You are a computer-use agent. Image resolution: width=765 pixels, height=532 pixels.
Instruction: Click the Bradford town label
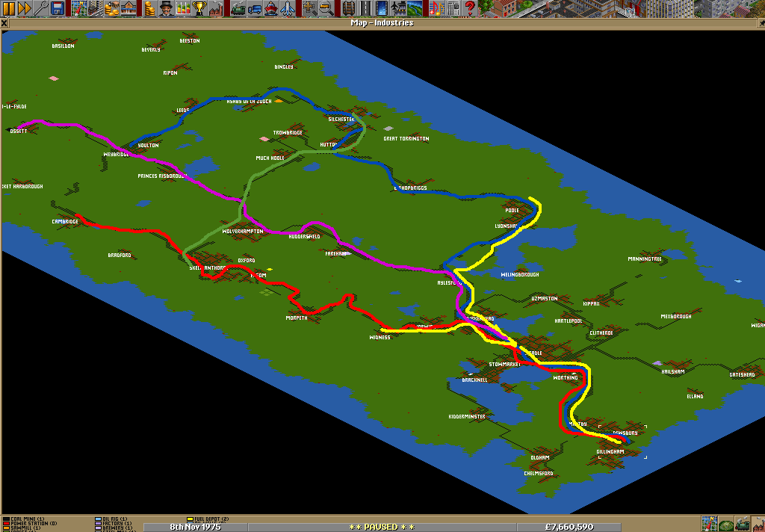click(x=120, y=256)
